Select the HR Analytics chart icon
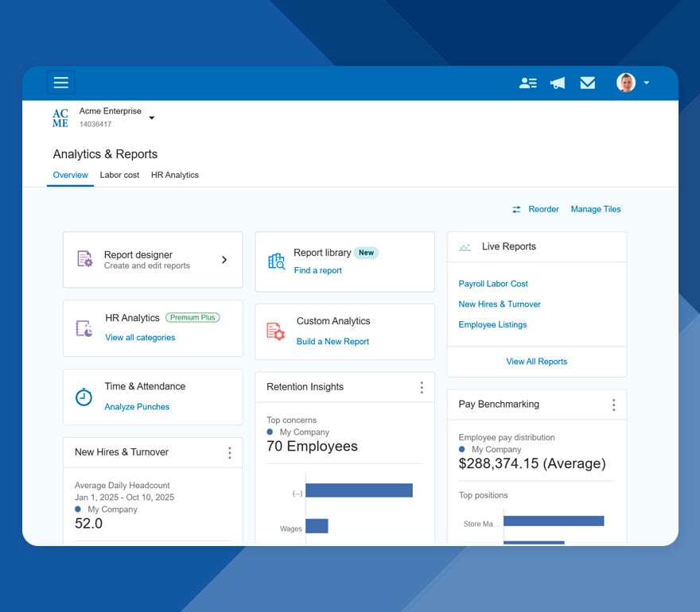The height and width of the screenshot is (612, 700). [x=83, y=327]
